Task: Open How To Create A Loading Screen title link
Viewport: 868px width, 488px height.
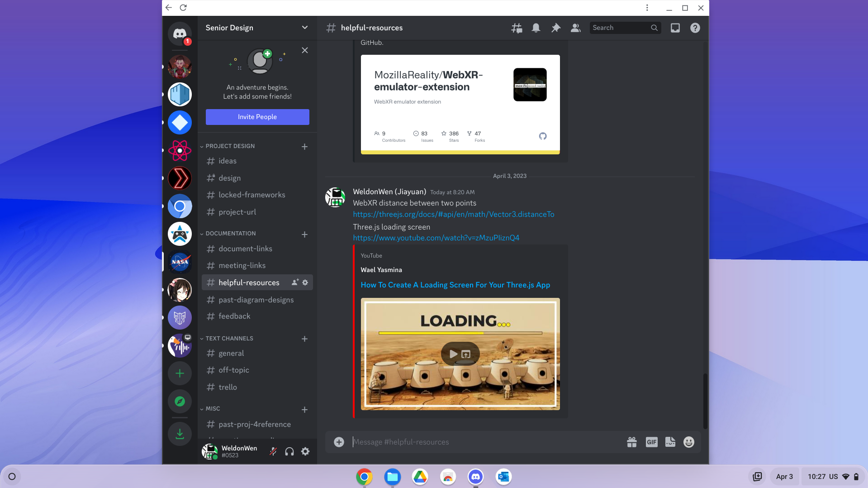Action: pyautogui.click(x=455, y=285)
